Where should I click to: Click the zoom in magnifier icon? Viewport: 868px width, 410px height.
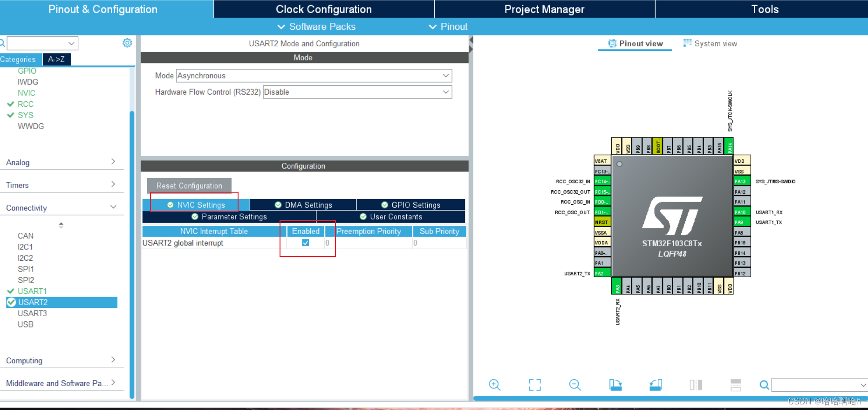coord(494,385)
